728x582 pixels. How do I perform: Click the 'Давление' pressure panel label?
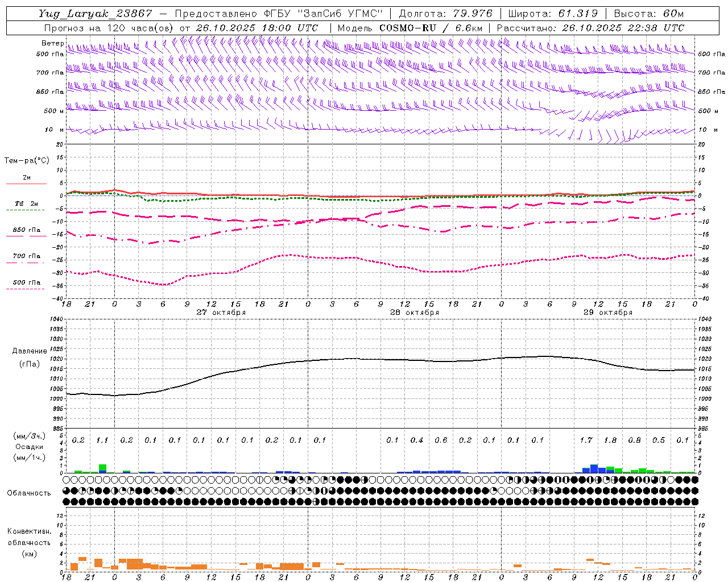coord(28,351)
